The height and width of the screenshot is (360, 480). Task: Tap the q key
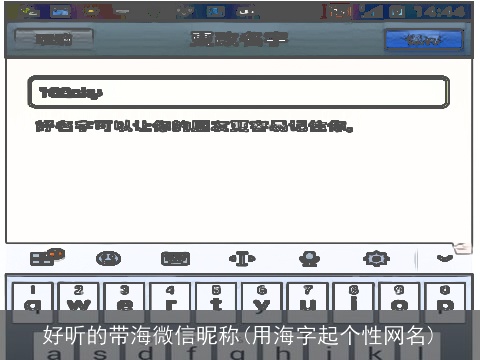pos(33,303)
